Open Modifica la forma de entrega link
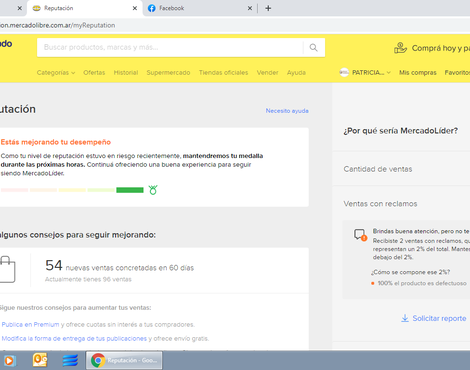The image size is (470, 370). pyautogui.click(x=74, y=338)
